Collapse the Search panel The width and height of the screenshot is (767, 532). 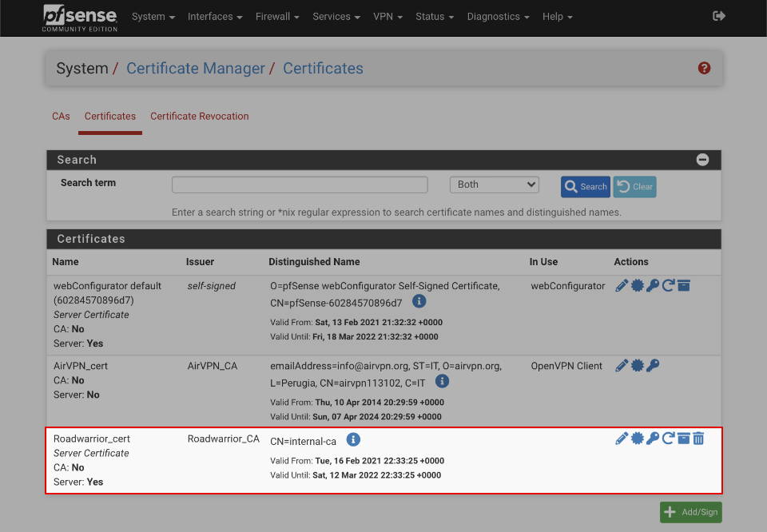coord(702,160)
